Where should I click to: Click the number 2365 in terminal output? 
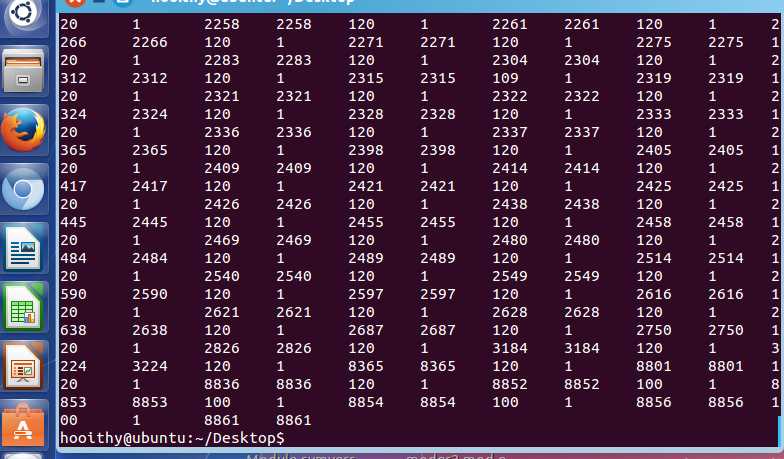point(150,150)
